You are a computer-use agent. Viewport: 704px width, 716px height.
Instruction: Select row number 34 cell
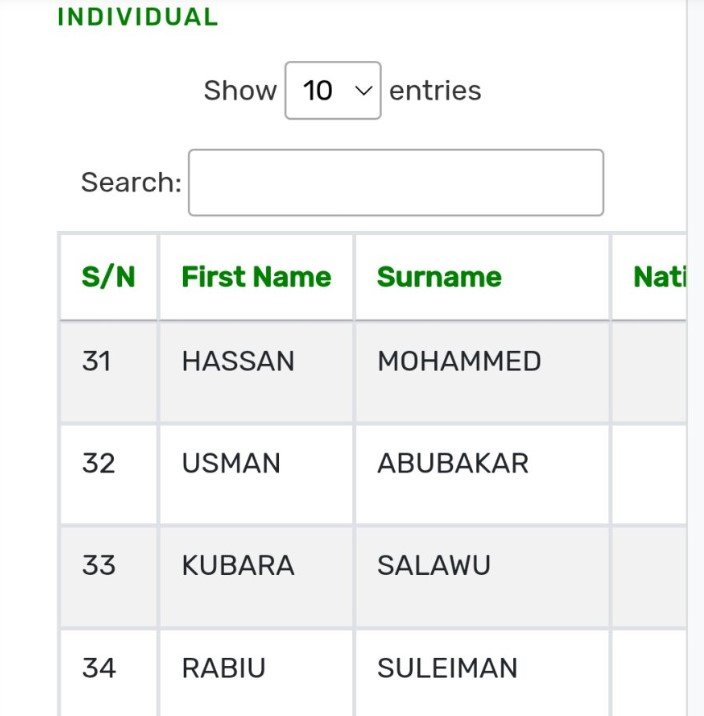[98, 668]
